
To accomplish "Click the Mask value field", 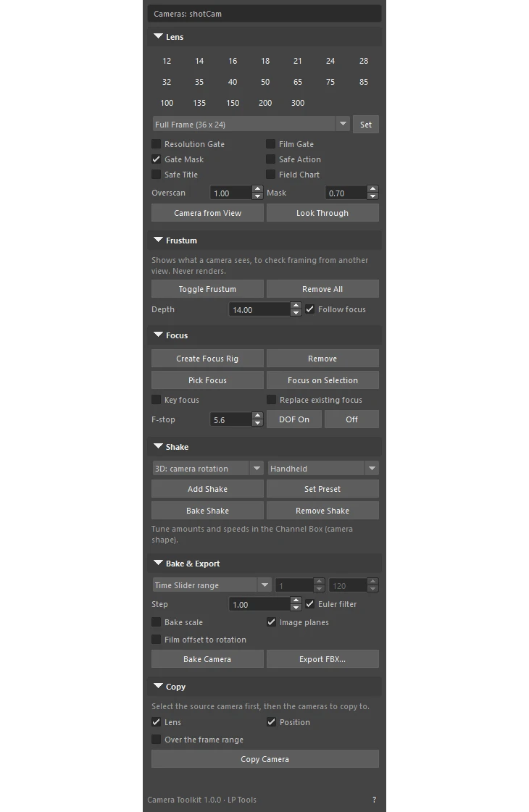I will coord(346,193).
